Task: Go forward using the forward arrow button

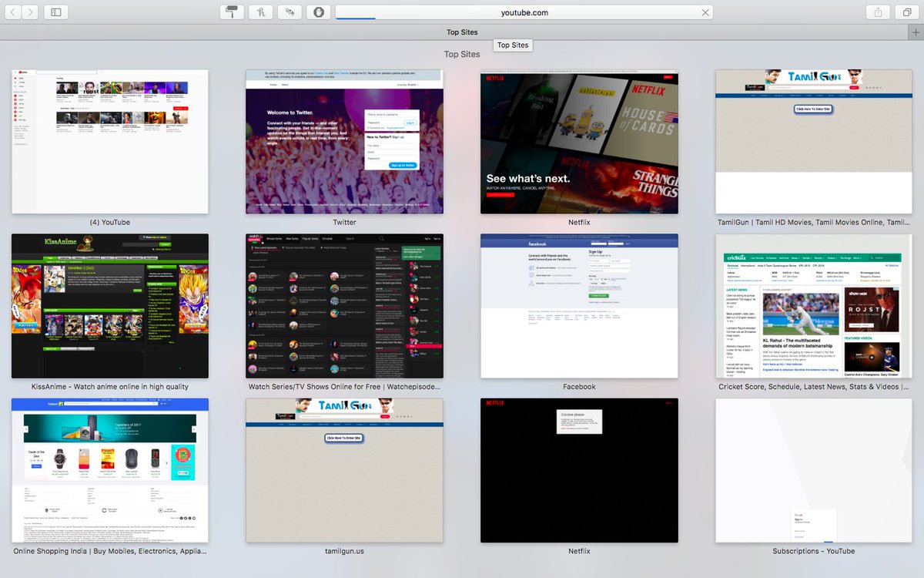Action: pyautogui.click(x=31, y=12)
